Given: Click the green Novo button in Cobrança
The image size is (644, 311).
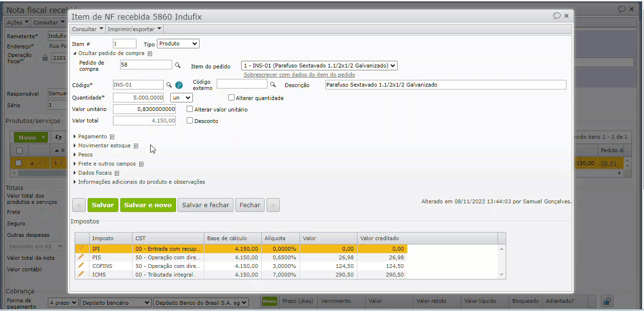Looking at the screenshot, I should (269, 301).
